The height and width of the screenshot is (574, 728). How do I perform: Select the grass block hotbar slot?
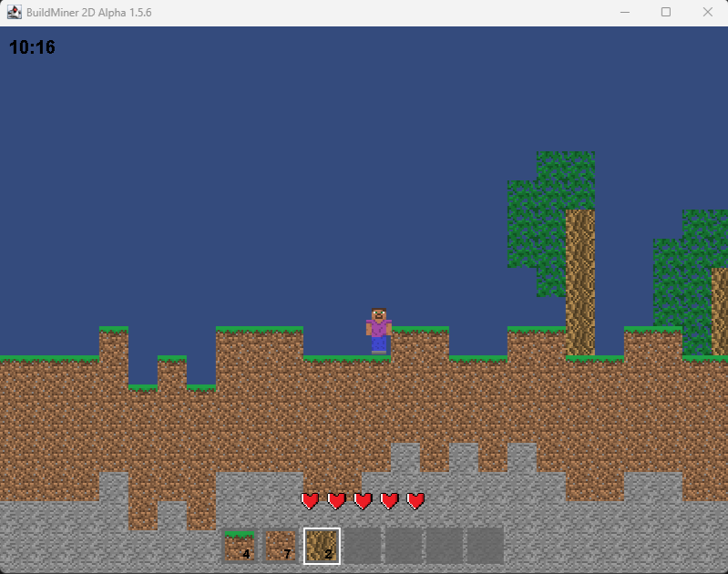pos(240,546)
